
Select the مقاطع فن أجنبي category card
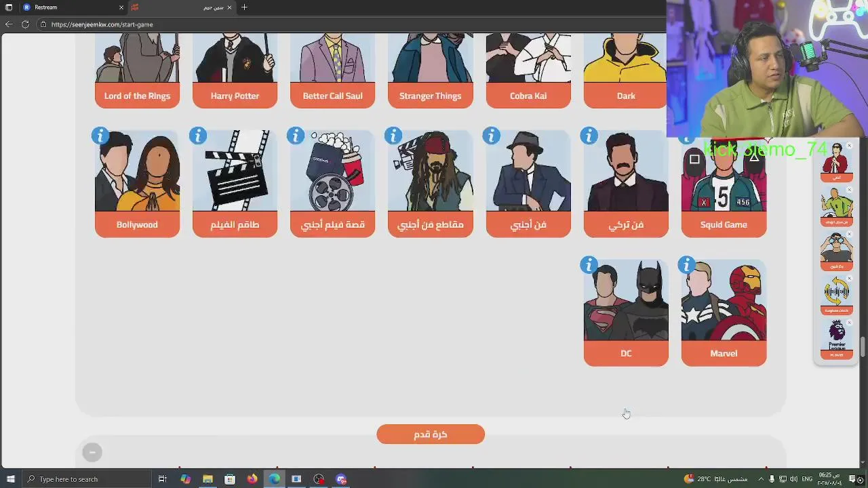tap(431, 184)
